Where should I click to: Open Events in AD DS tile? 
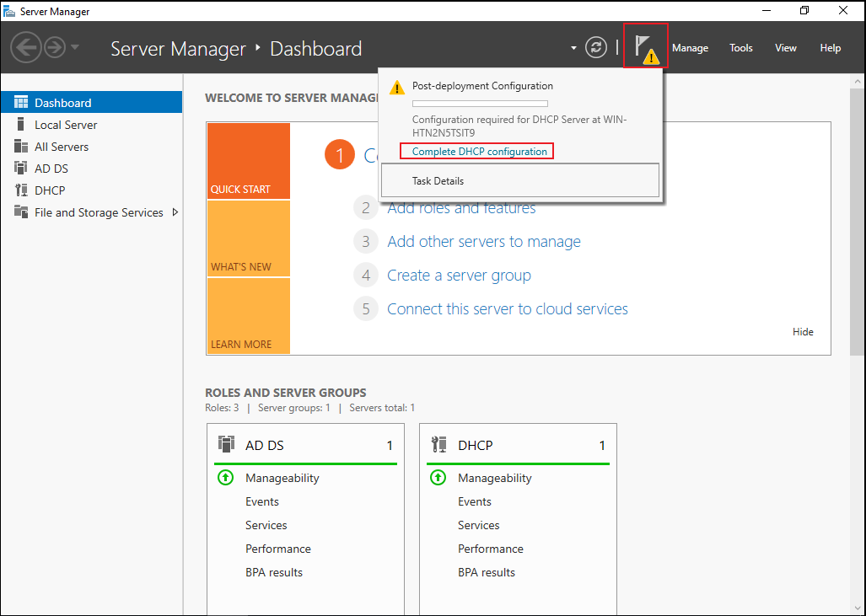(x=261, y=501)
